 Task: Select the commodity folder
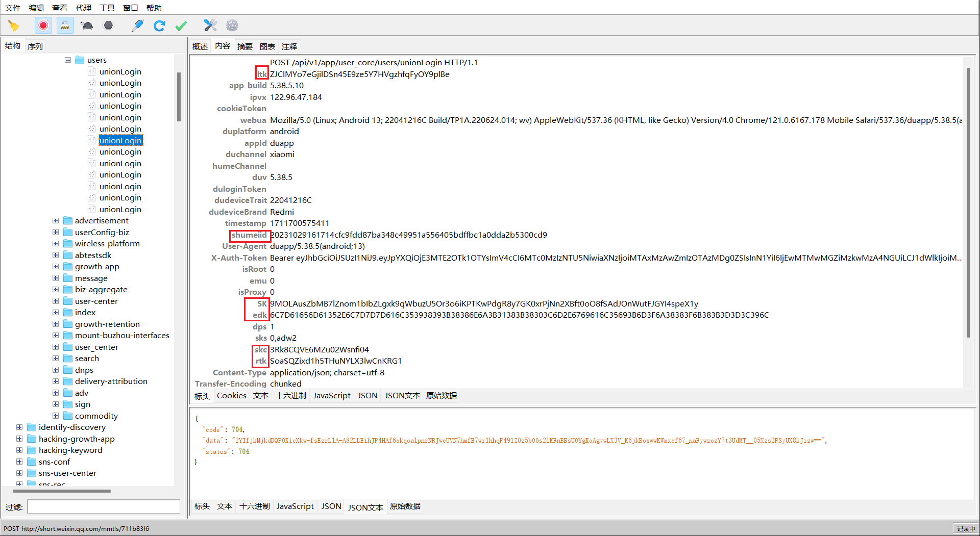tap(96, 416)
